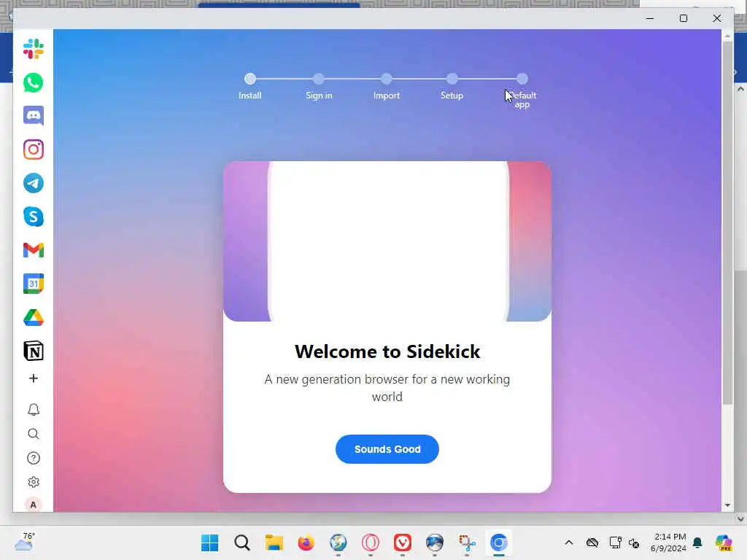
Task: Click the Welcome to Sidekick heading
Action: (x=387, y=351)
